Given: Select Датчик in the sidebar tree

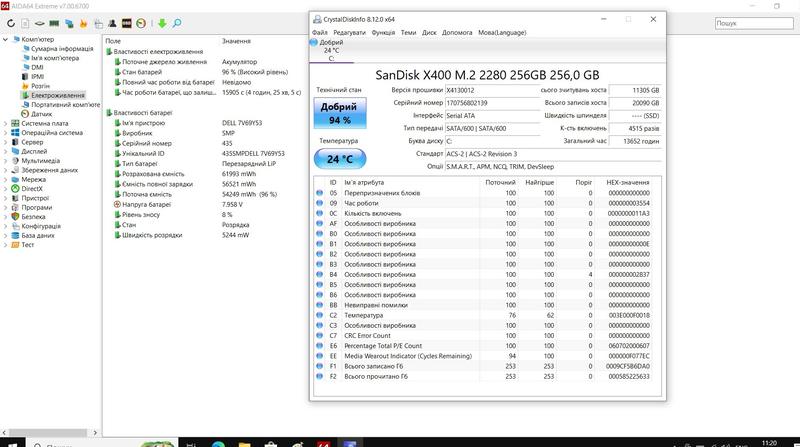Looking at the screenshot, I should pos(41,113).
